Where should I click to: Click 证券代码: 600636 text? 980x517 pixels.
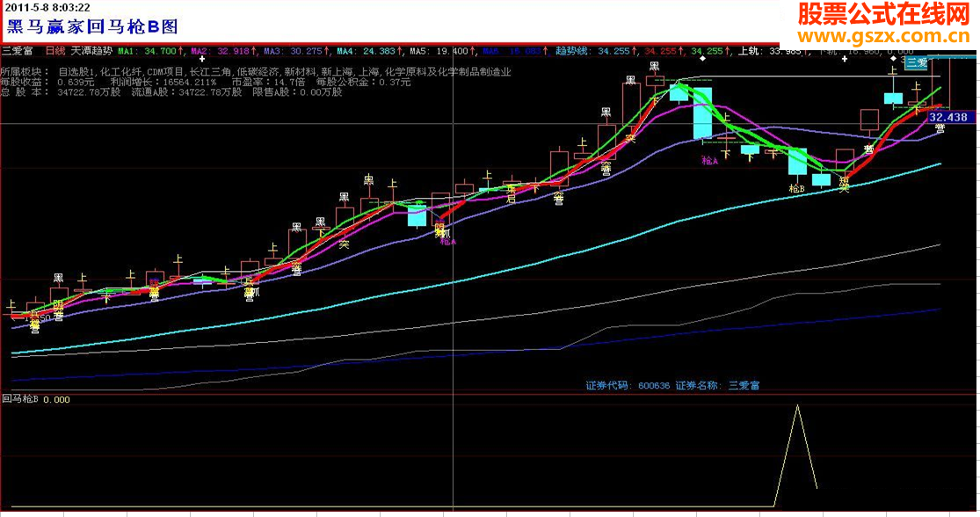point(628,386)
